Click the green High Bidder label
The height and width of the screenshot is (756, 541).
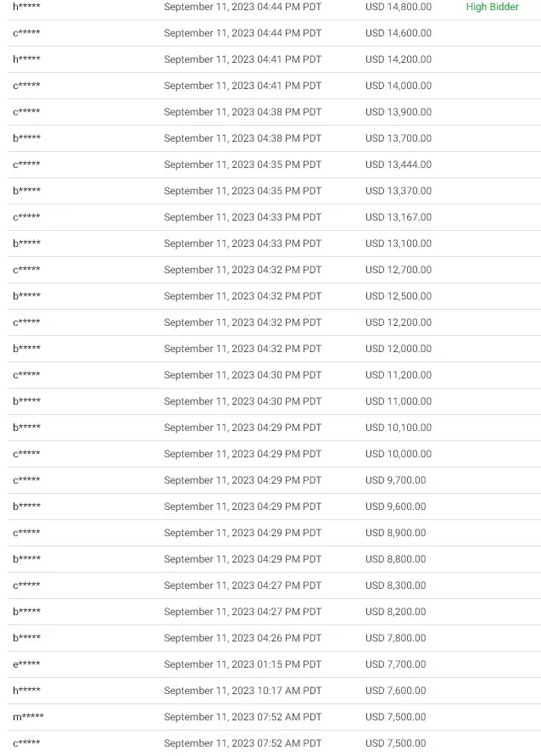492,7
